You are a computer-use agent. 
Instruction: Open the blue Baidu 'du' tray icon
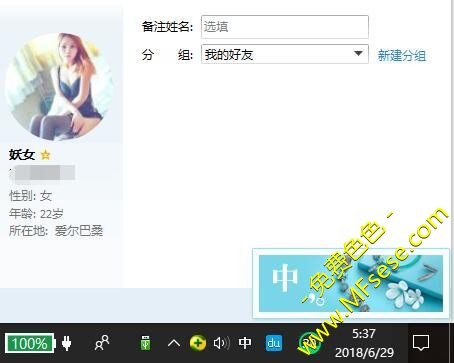click(274, 343)
